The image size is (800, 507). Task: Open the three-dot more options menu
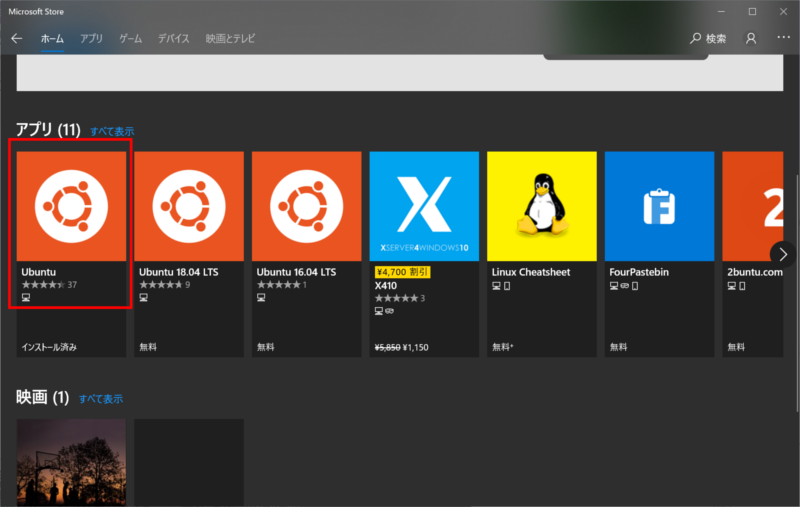tap(783, 38)
